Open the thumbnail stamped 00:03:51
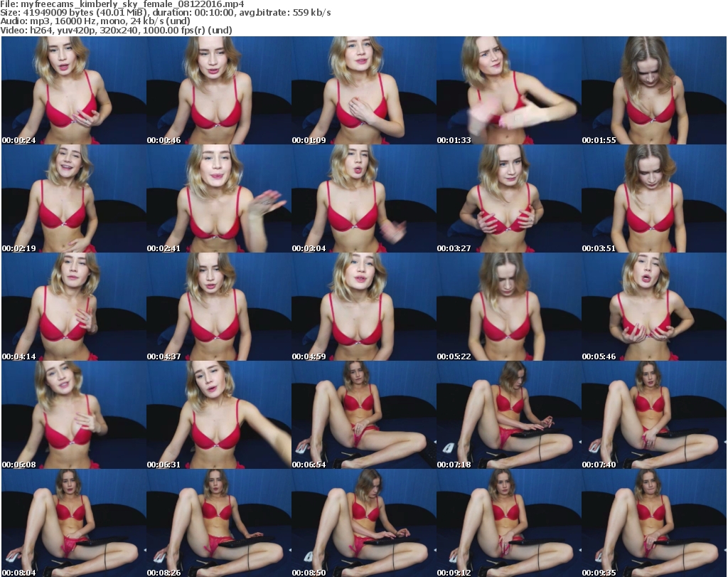 click(654, 198)
